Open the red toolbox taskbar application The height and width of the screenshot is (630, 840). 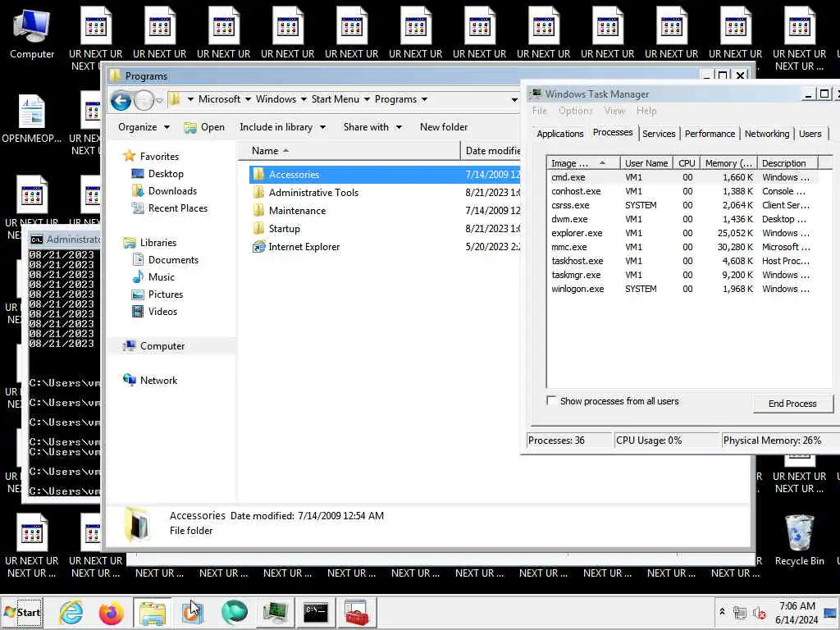[x=356, y=612]
